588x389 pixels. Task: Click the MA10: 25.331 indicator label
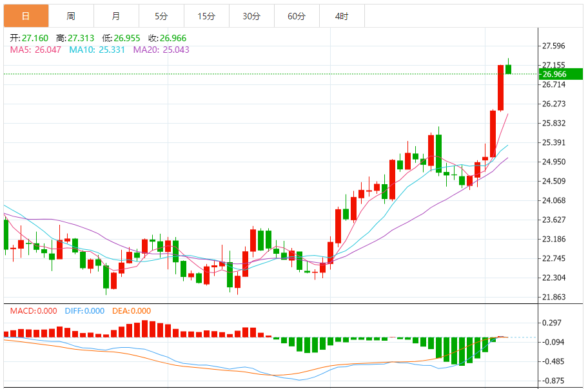(97, 50)
